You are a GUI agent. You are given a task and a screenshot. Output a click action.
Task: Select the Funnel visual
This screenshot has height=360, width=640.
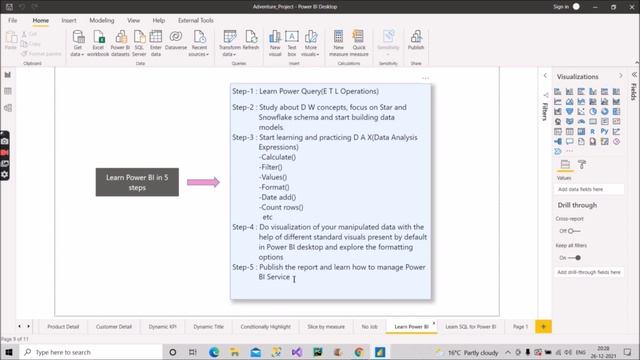pos(569,111)
